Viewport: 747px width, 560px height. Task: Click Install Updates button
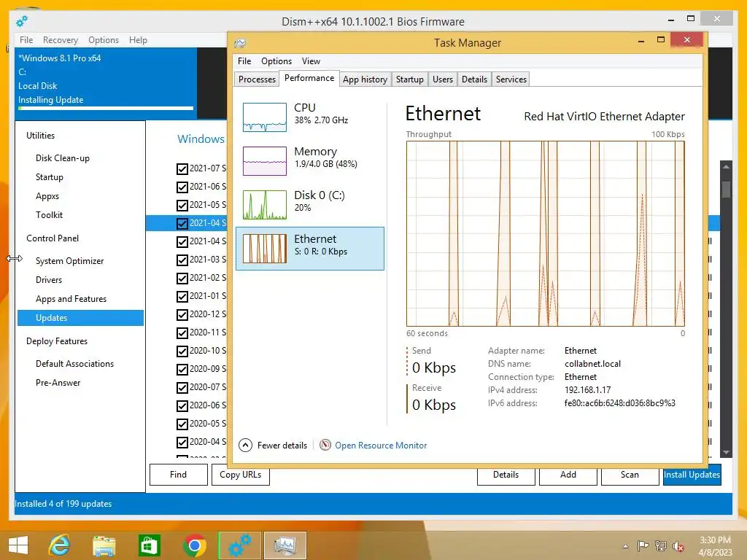coord(692,475)
